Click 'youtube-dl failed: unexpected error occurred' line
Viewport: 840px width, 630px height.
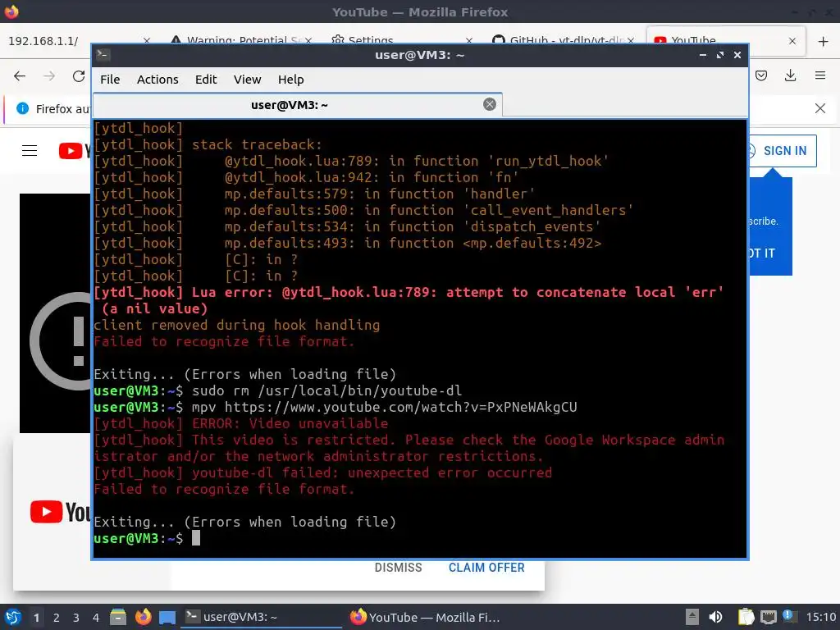click(x=322, y=472)
